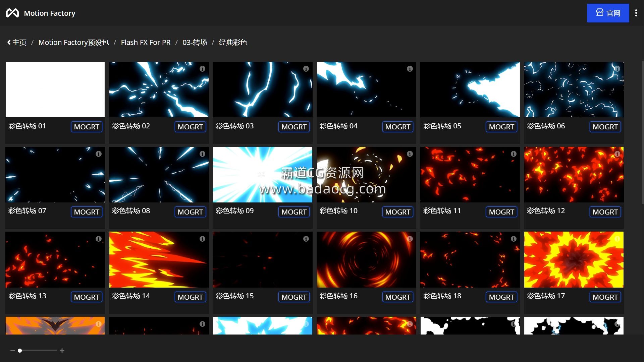Click MOGRT badge for 彩色转场 06
Screen dimensions: 644x362
pos(605,127)
